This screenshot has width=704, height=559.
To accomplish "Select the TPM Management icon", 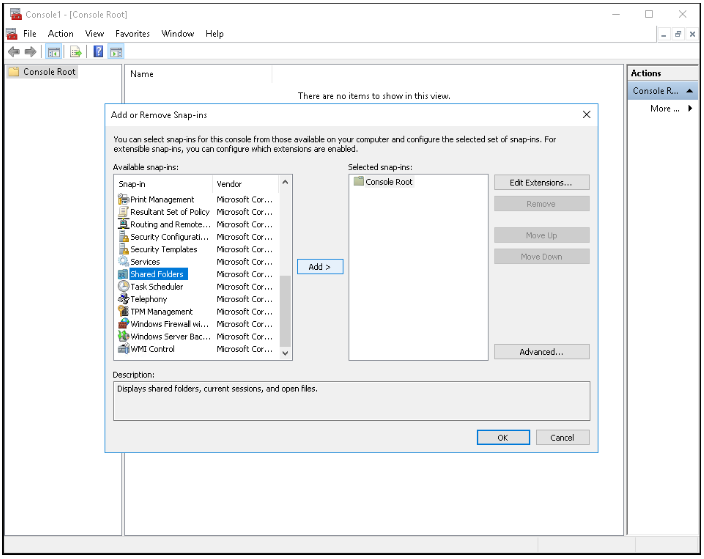I will click(x=123, y=312).
